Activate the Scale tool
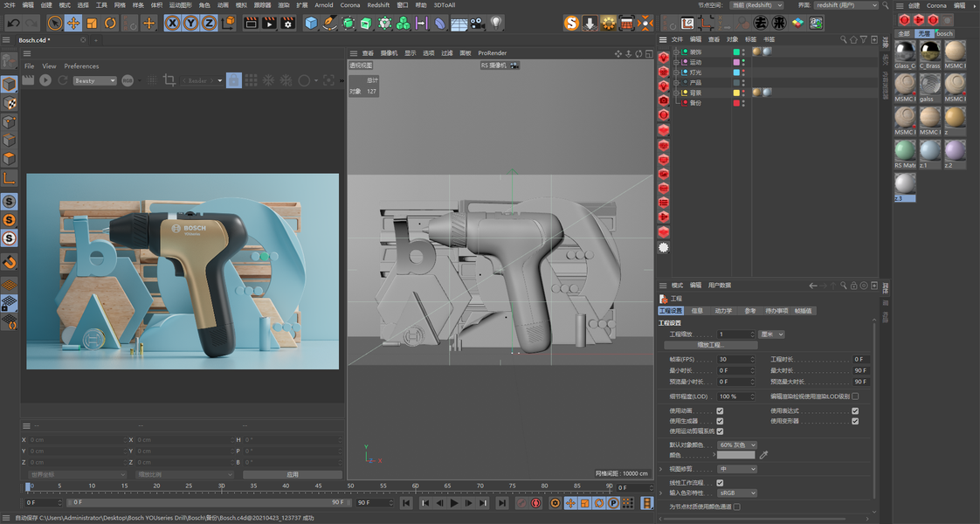980x524 pixels. [92, 23]
